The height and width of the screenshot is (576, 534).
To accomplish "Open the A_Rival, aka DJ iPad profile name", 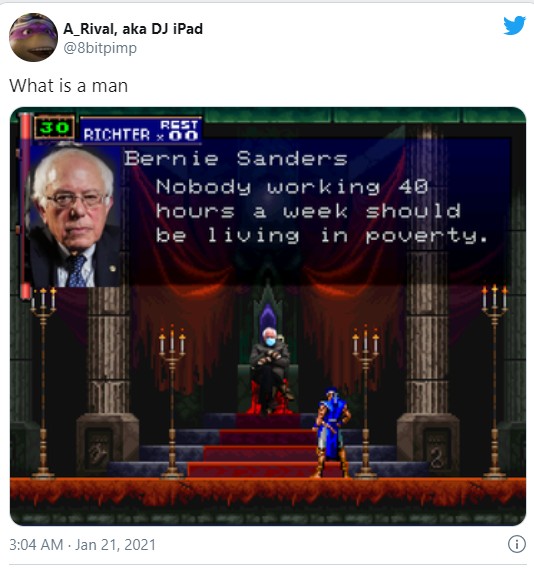I will (133, 29).
